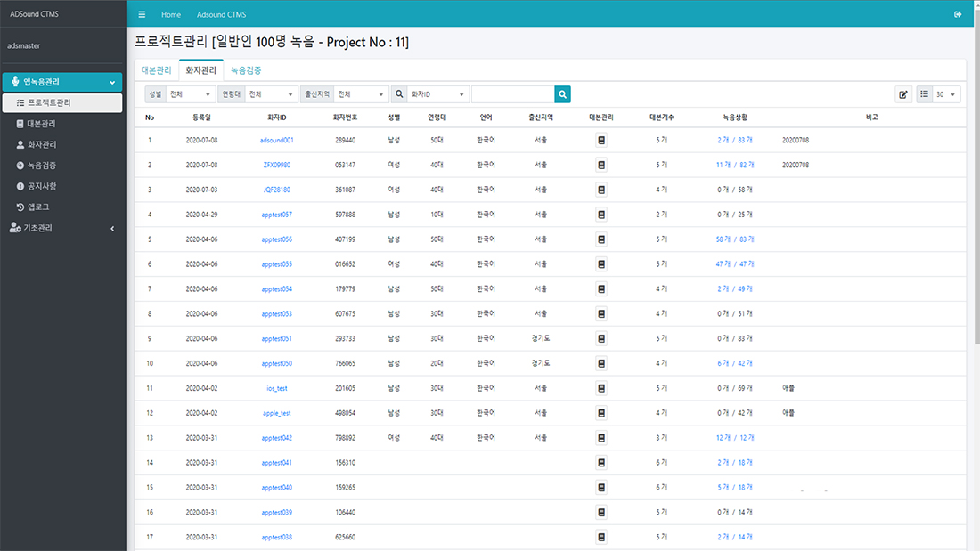Screen dimensions: 980x551
Task: Open speaker ID apple_test link
Action: coord(277,413)
